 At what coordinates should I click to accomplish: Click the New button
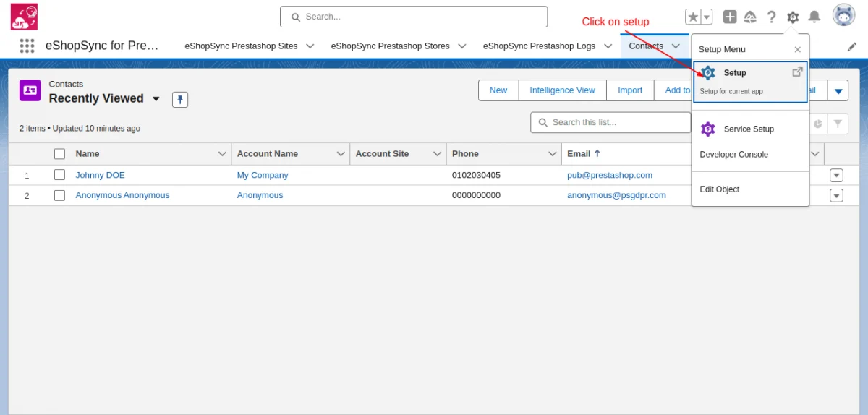[498, 90]
